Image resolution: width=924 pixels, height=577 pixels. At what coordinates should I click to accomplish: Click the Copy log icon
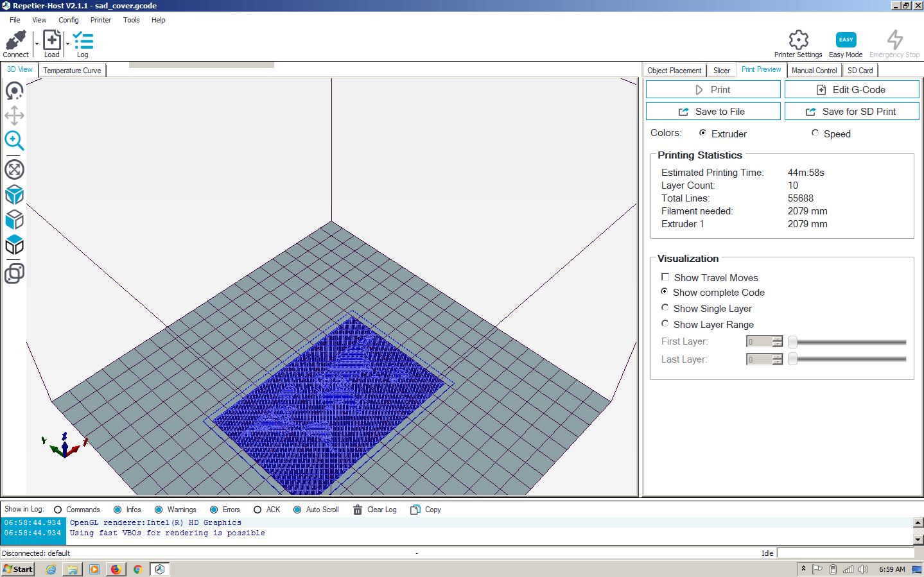(415, 510)
